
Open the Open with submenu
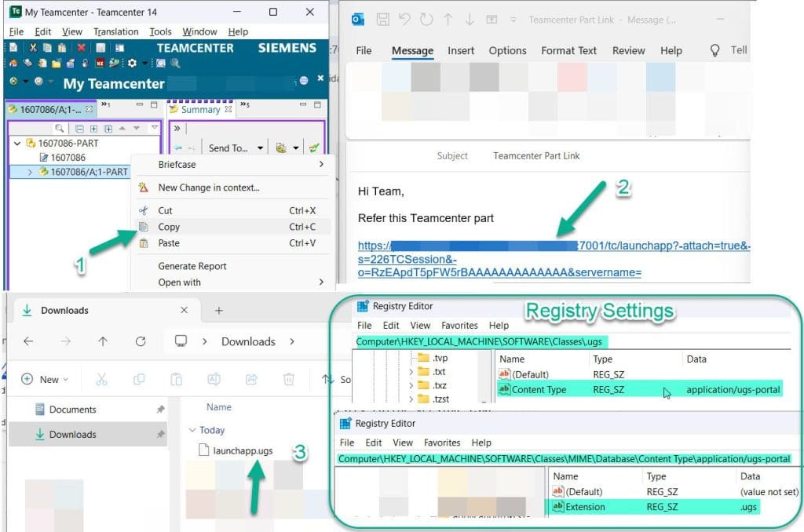tap(230, 282)
